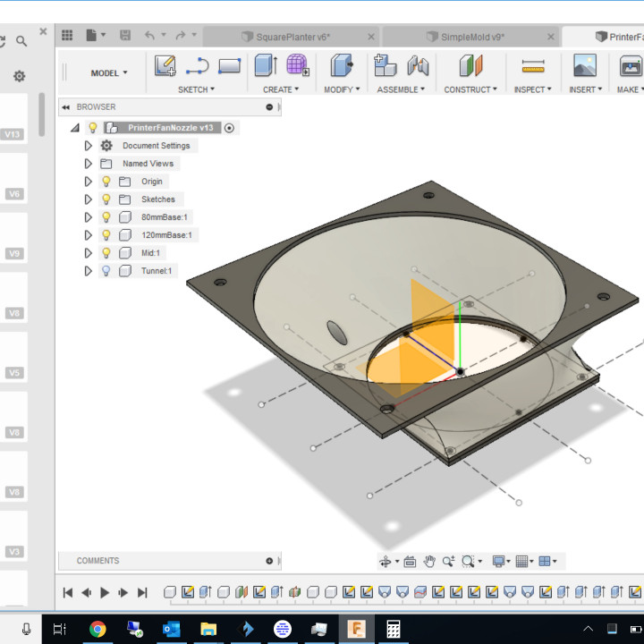Open the Data Panel grid icon
Image resolution: width=644 pixels, height=644 pixels.
(x=66, y=36)
